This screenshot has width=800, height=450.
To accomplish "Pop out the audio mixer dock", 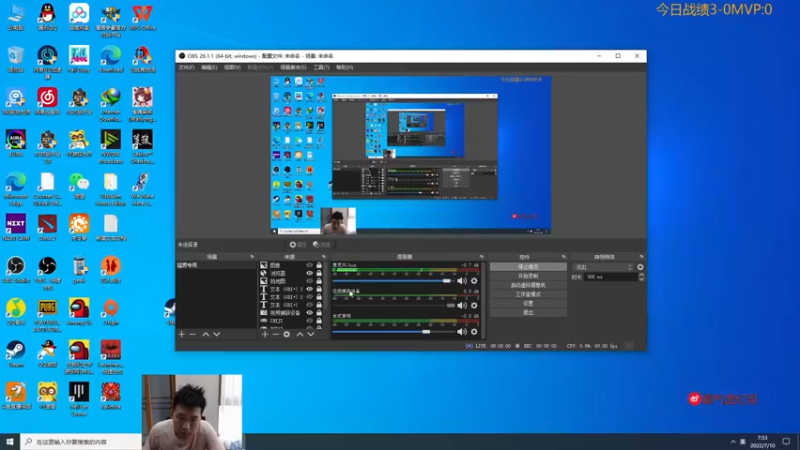I will coord(482,257).
